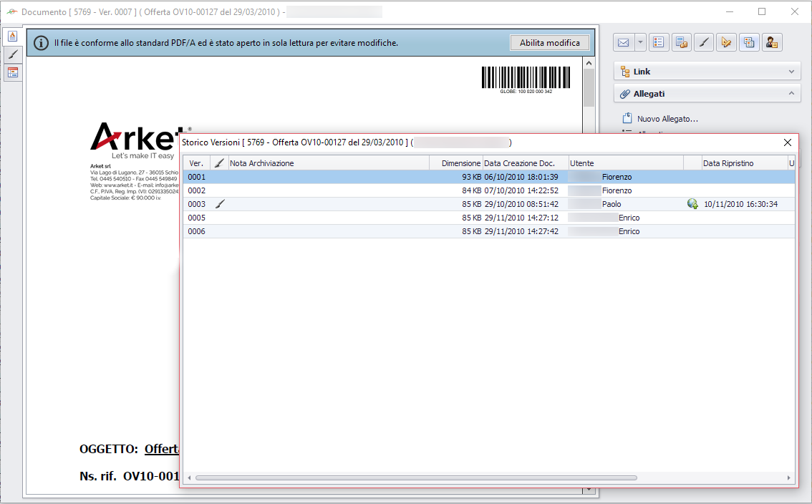The width and height of the screenshot is (812, 504).
Task: Select the brush tool in the left sidebar
Action: pyautogui.click(x=12, y=54)
